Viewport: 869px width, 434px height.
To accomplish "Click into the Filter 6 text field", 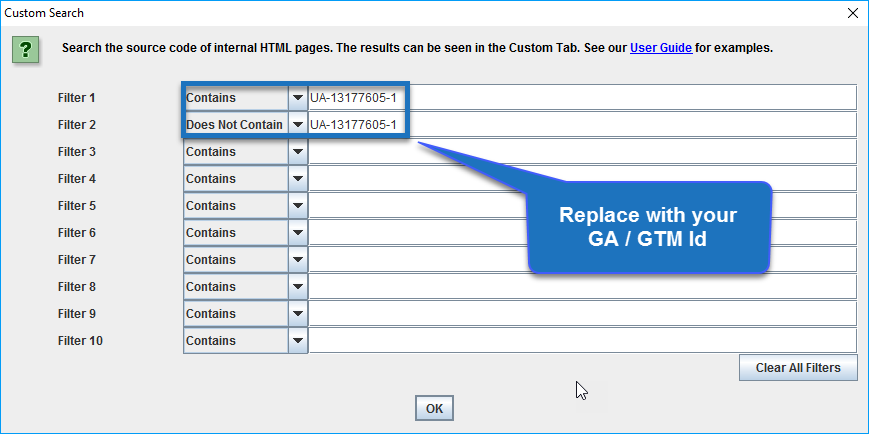I will click(582, 233).
